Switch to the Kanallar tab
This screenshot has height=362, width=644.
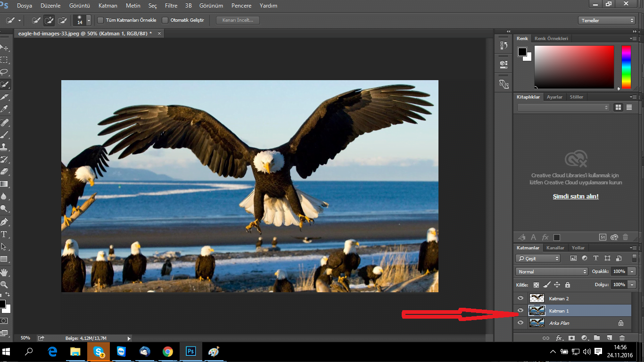point(555,247)
